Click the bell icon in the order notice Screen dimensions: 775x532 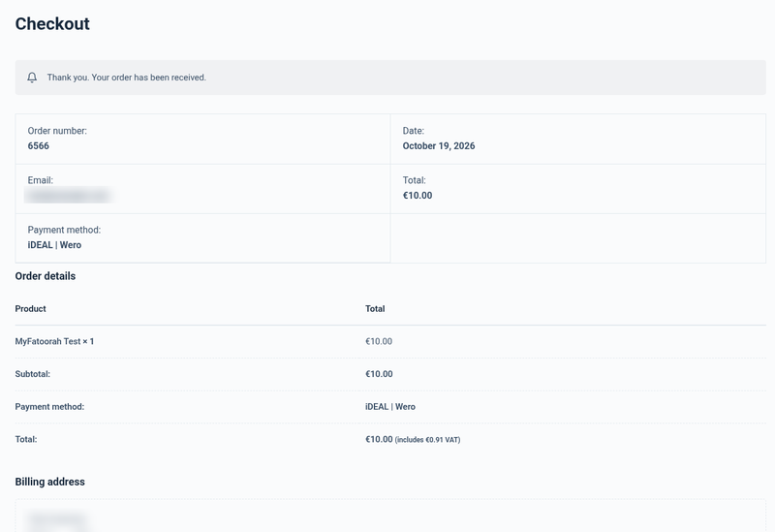coord(32,78)
